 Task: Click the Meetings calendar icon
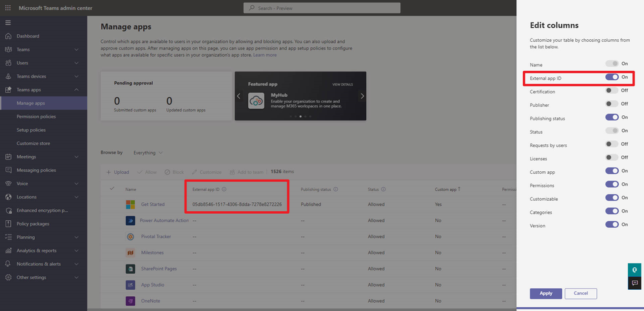point(8,156)
